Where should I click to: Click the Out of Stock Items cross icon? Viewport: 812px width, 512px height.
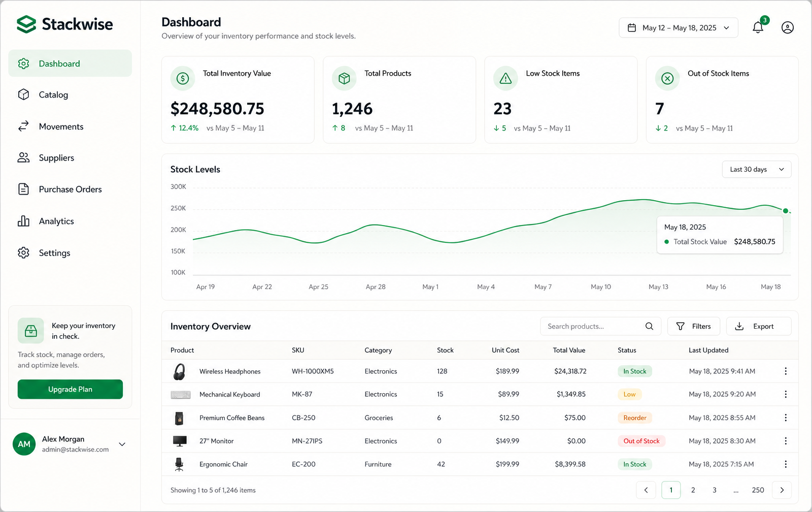pyautogui.click(x=667, y=78)
